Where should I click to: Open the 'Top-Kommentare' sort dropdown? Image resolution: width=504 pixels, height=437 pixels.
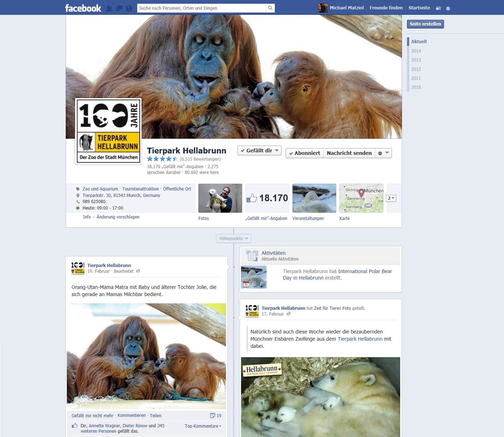click(x=203, y=426)
